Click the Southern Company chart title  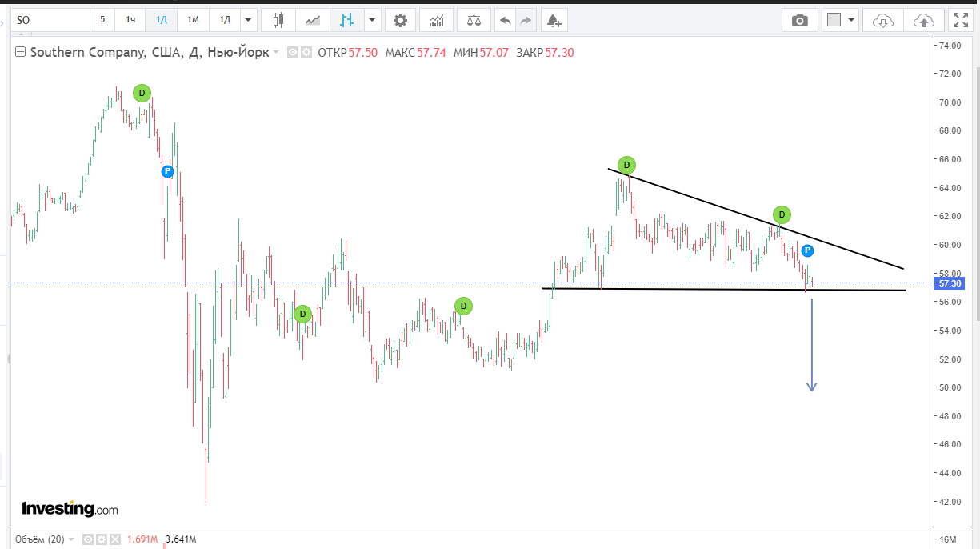[149, 53]
